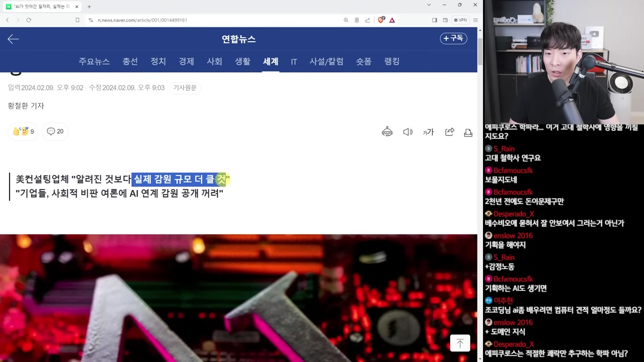Close the current browser tab
This screenshot has height=362, width=644.
click(x=77, y=7)
